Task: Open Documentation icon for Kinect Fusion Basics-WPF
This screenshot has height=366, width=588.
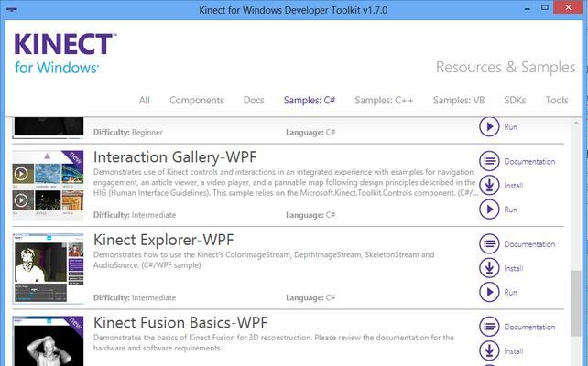Action: coord(489,327)
